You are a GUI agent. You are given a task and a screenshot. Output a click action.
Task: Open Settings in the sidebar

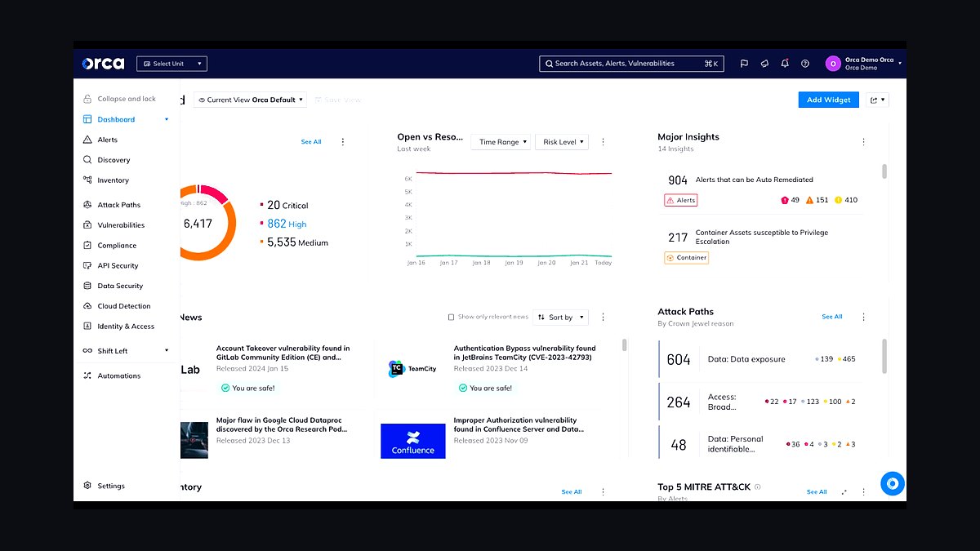[111, 486]
